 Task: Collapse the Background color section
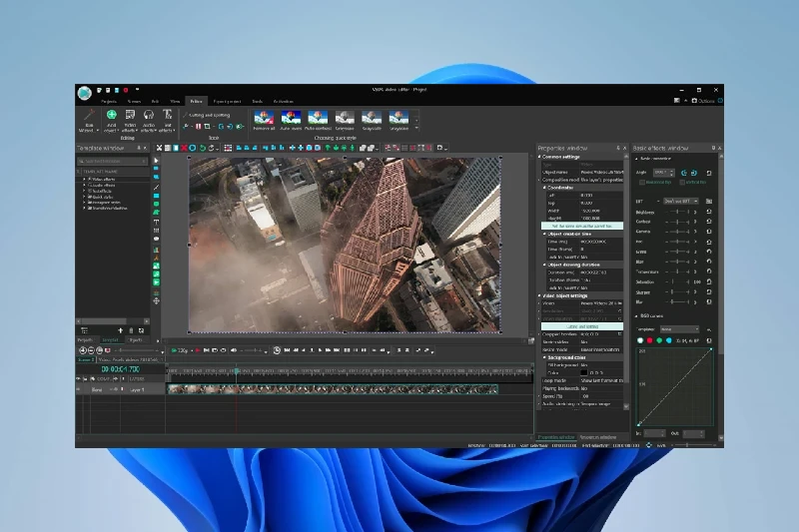tap(544, 357)
